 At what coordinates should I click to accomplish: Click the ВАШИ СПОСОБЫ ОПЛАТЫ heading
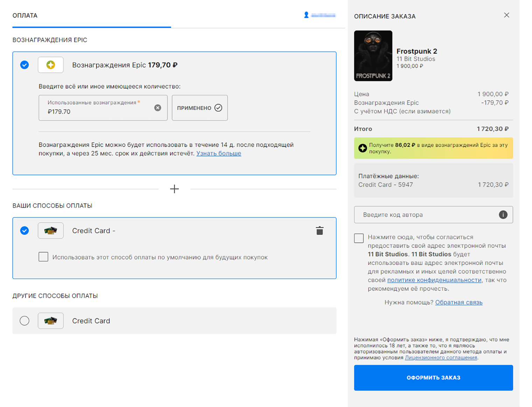(52, 206)
